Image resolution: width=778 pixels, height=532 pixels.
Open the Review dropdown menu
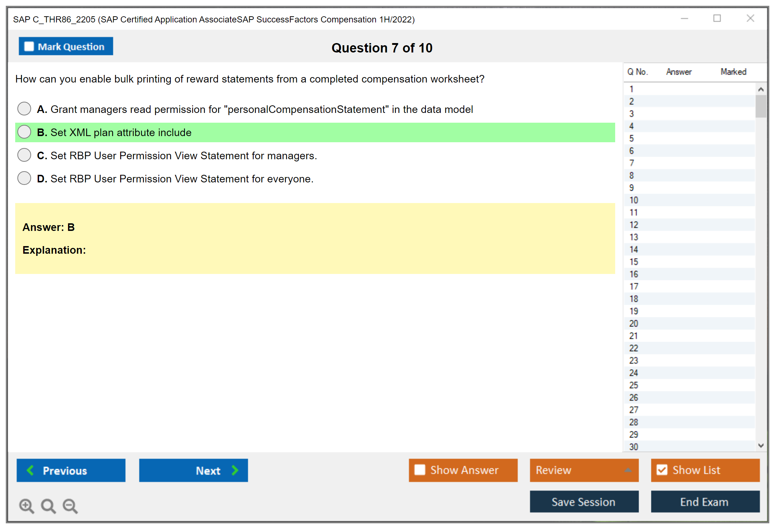627,470
